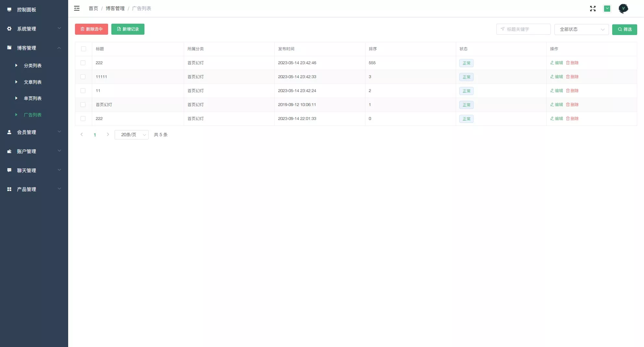644x347 pixels.
Task: Click the 系统管理 gear icon
Action: [x=9, y=29]
